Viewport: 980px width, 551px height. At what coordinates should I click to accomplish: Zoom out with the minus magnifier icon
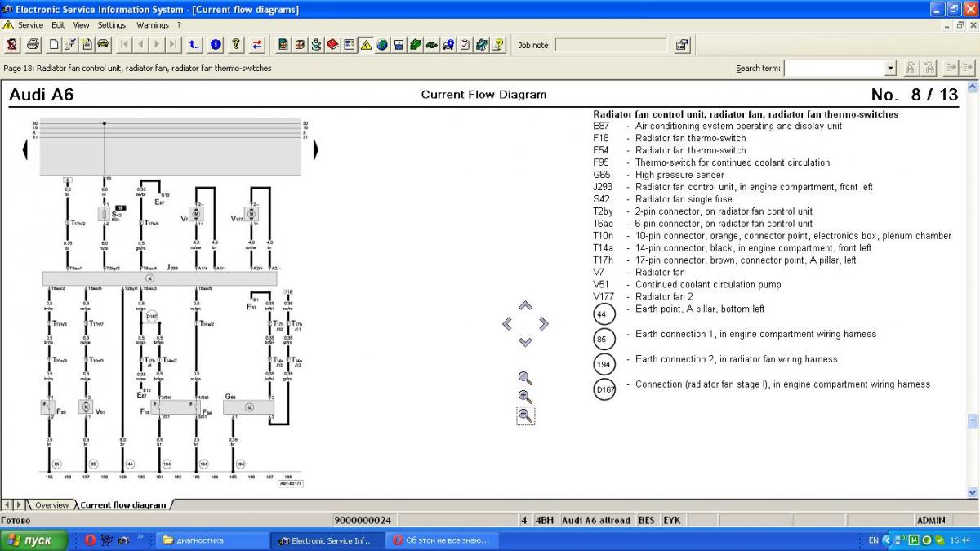coord(525,415)
